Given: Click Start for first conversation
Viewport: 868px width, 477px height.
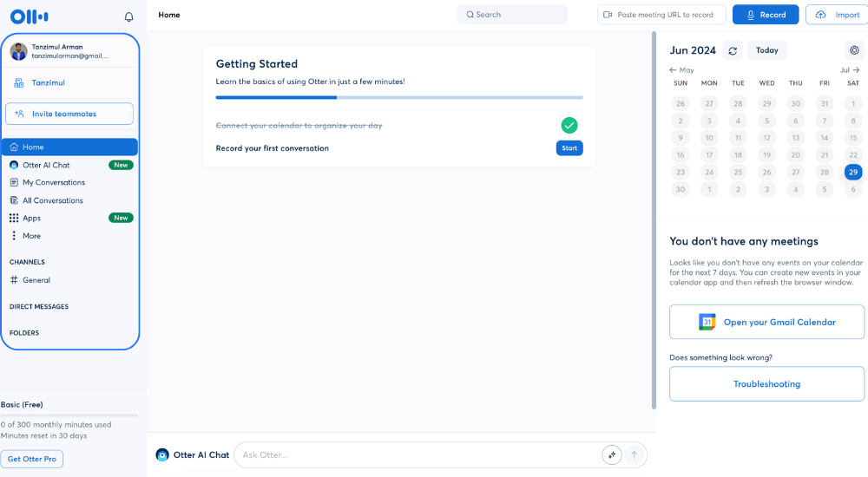Looking at the screenshot, I should [x=569, y=147].
